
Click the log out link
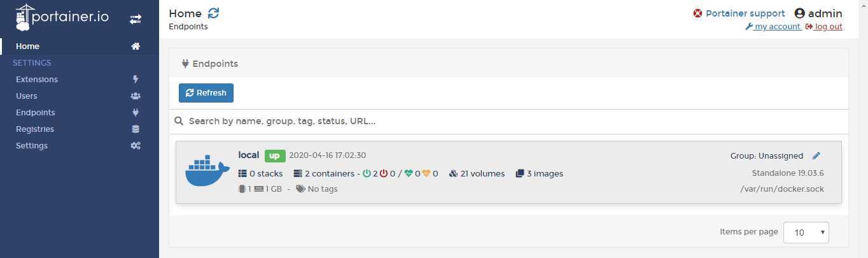824,27
